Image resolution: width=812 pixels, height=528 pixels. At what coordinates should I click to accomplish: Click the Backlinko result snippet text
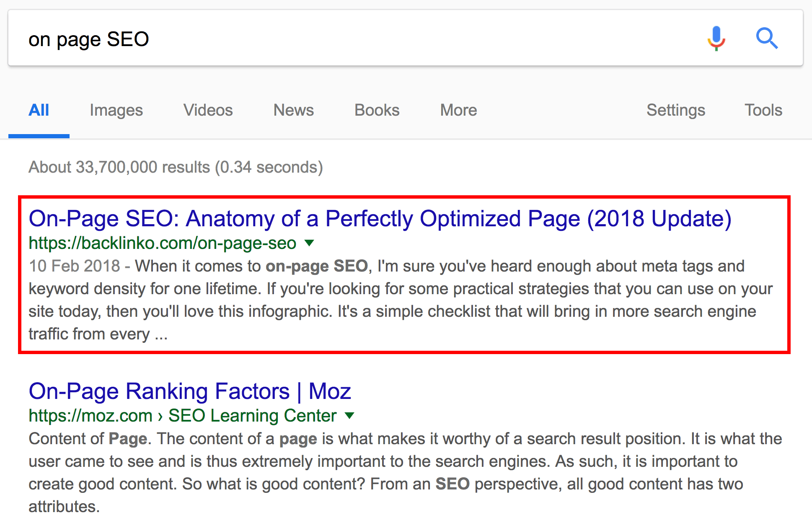[401, 300]
